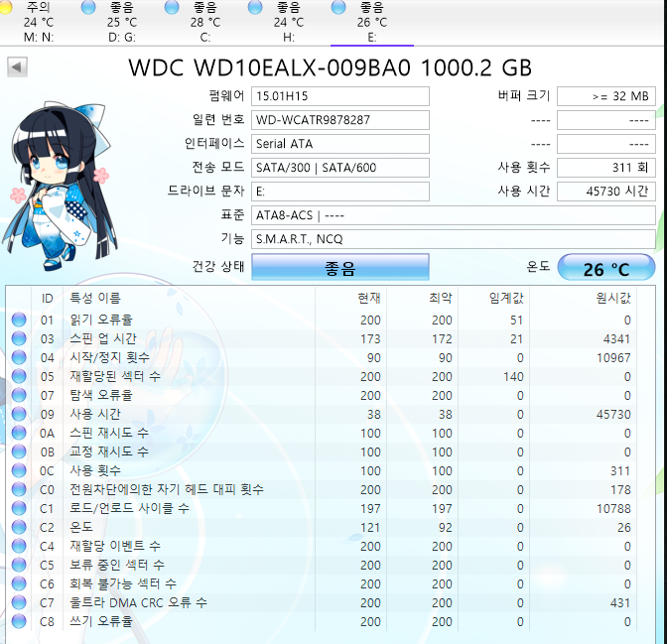This screenshot has width=667, height=644.
Task: Click status orb for attribute 07 탐색 오류율
Action: pos(19,395)
